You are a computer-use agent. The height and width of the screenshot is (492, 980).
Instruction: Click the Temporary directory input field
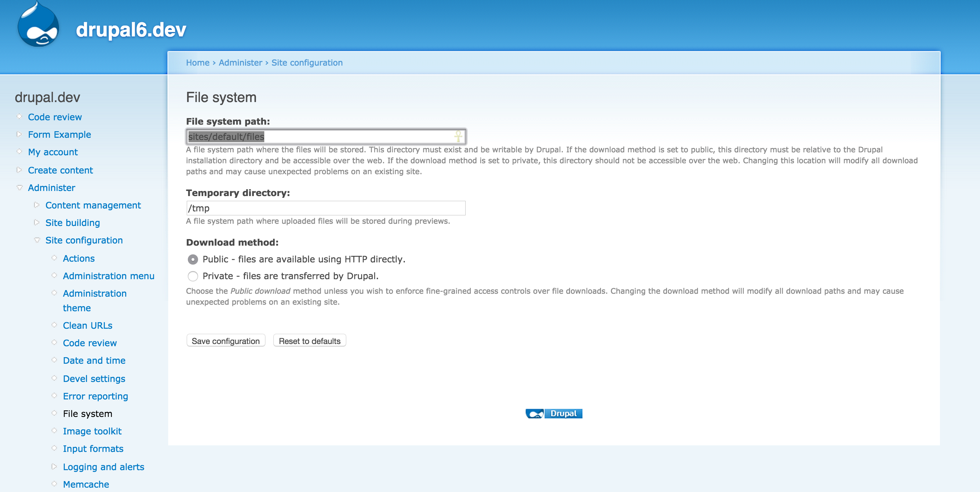[325, 207]
